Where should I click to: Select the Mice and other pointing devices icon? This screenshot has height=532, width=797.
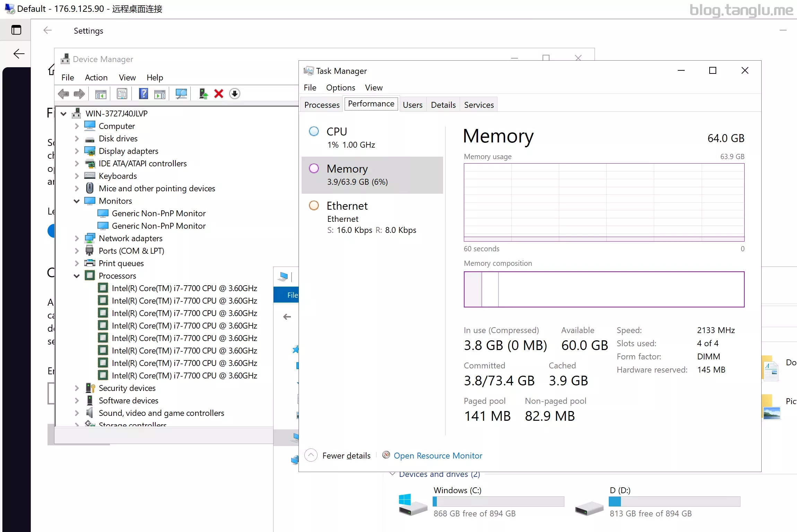click(90, 188)
